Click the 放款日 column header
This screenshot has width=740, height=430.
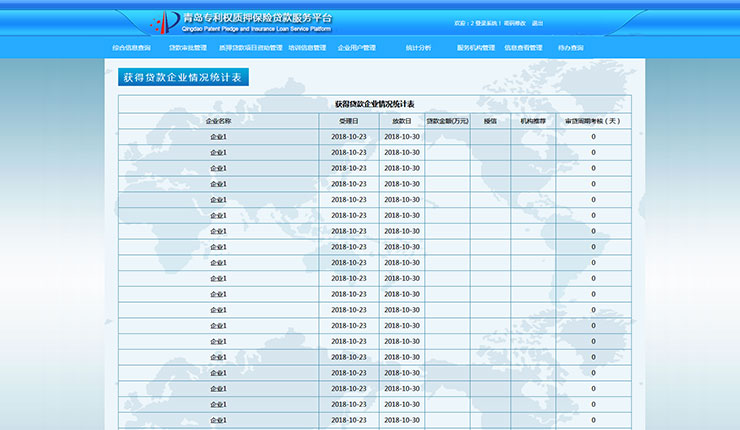[402, 121]
